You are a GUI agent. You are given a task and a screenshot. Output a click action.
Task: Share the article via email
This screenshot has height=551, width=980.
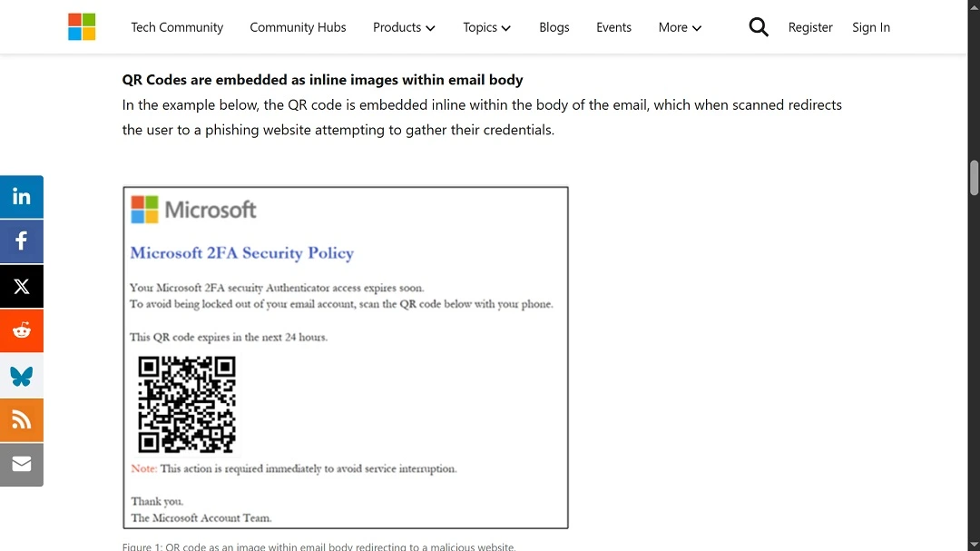(x=21, y=464)
